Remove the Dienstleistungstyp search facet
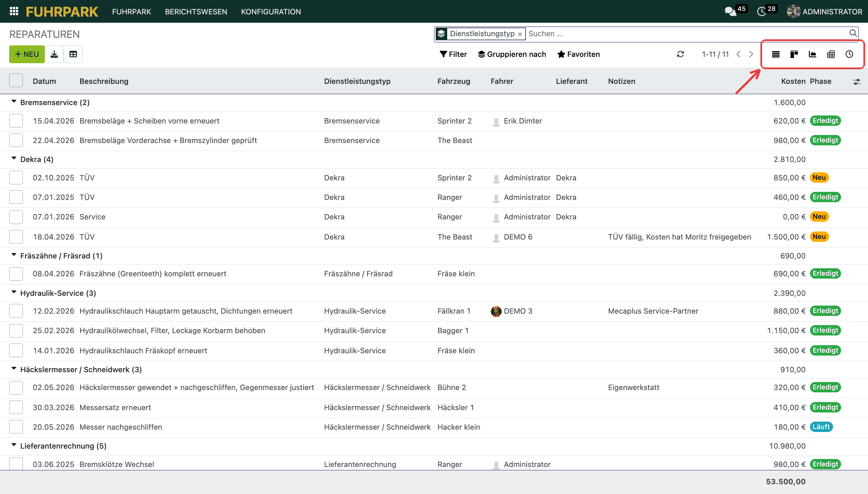The width and height of the screenshot is (868, 494). click(x=520, y=34)
